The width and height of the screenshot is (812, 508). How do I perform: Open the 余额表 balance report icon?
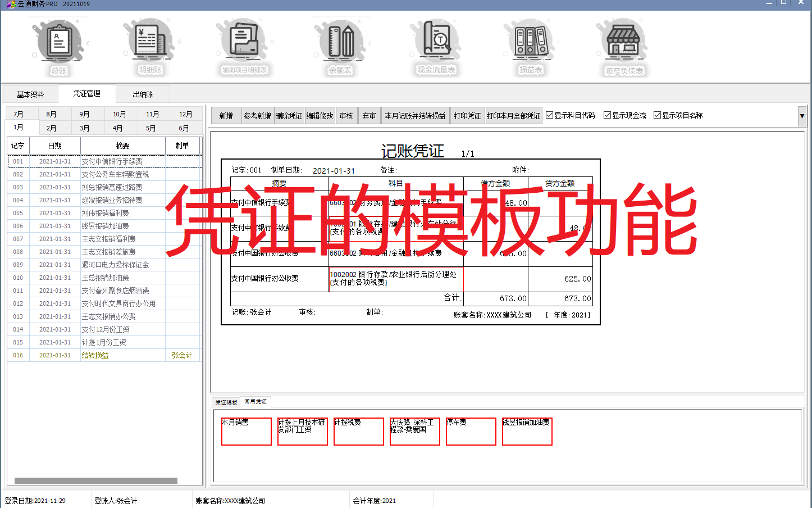(339, 46)
